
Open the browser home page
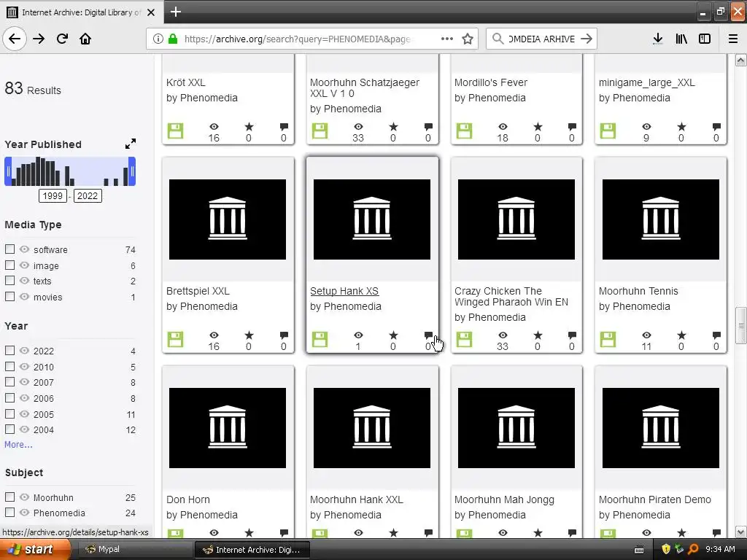point(85,39)
